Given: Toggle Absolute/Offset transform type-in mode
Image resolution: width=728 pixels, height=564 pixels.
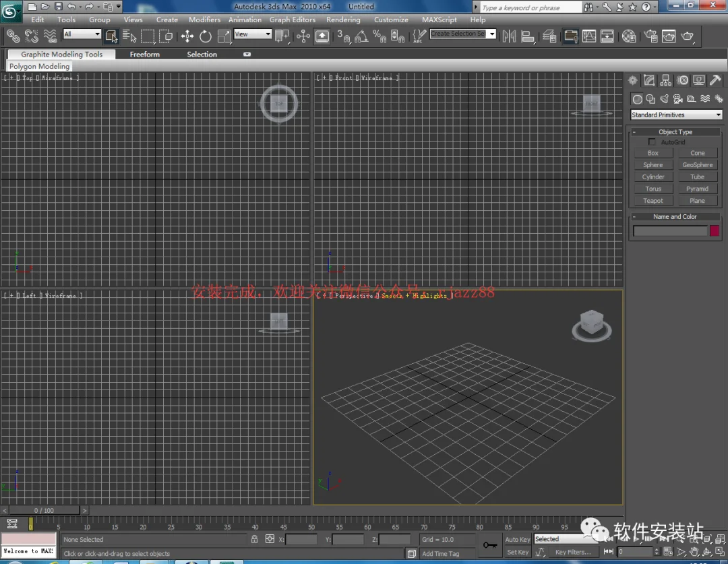Looking at the screenshot, I should click(270, 539).
